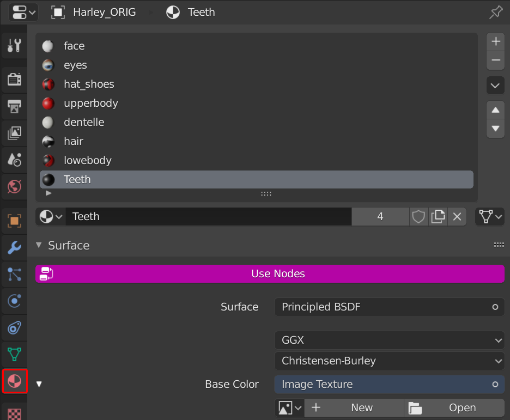Move material slot up

pos(495,110)
